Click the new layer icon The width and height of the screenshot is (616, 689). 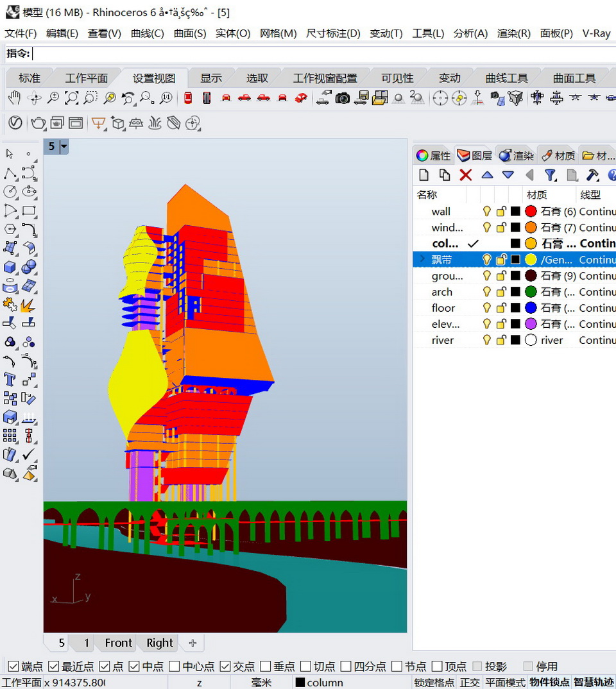click(x=424, y=174)
